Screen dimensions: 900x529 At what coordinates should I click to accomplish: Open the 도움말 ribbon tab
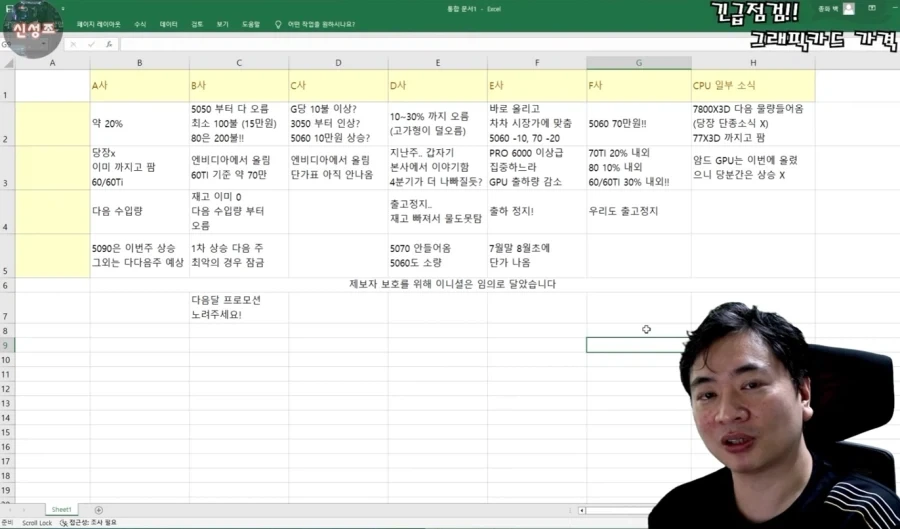251,24
